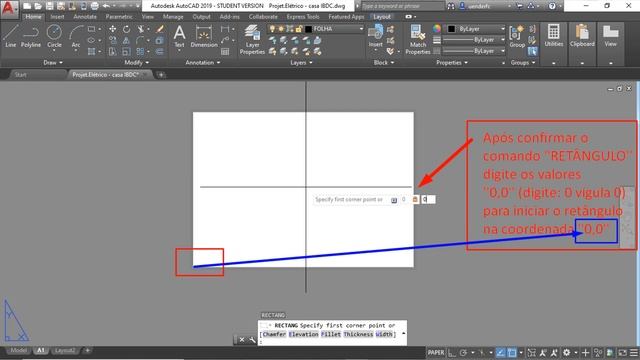Screen dimensions: 640x360
Task: Toggle object snap in status bar
Action: (x=511, y=352)
